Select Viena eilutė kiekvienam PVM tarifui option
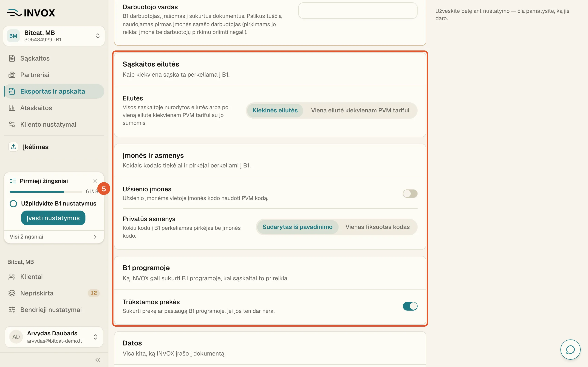 click(360, 110)
